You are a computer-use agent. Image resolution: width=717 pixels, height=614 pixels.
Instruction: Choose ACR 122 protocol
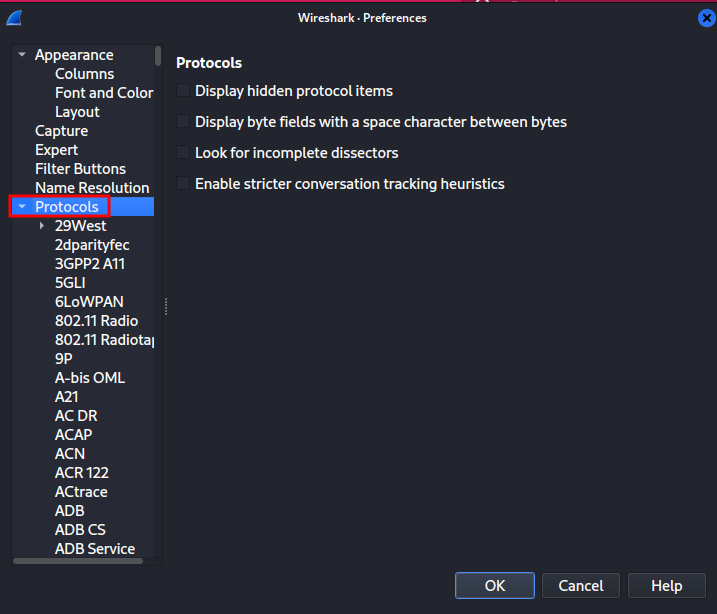(x=82, y=473)
